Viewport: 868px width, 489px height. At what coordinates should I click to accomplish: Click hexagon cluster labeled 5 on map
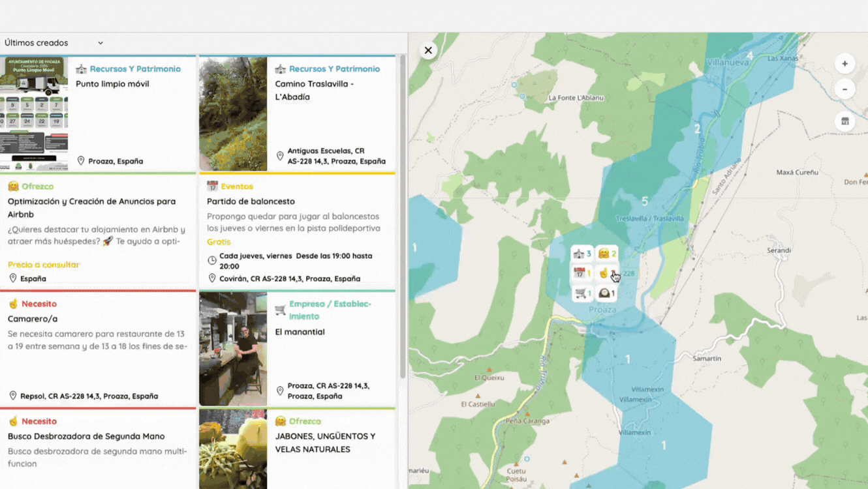pyautogui.click(x=644, y=201)
